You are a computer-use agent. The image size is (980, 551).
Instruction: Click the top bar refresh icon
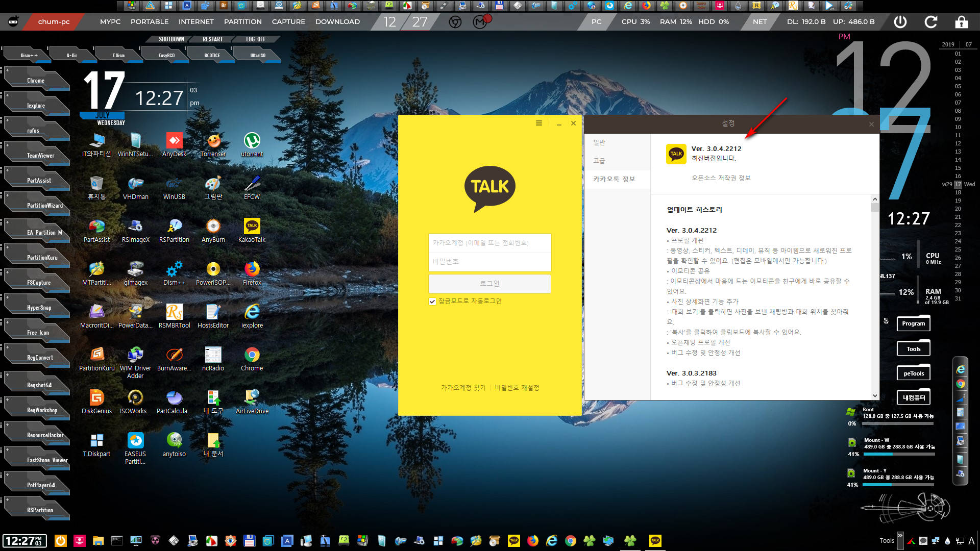coord(931,22)
